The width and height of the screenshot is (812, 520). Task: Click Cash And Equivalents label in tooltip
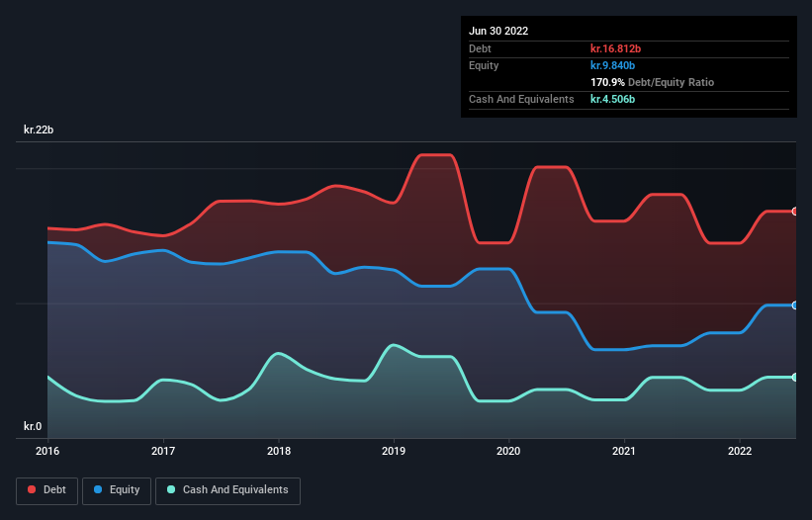[521, 99]
